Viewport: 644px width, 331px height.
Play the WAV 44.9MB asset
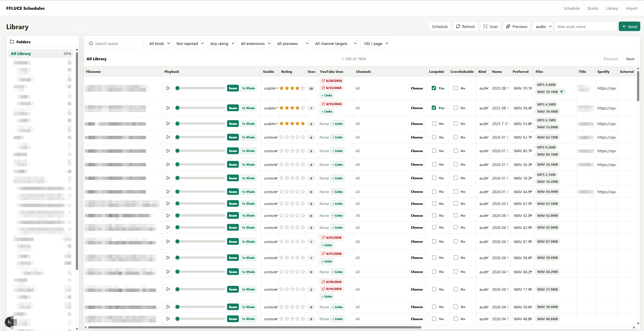(x=168, y=192)
